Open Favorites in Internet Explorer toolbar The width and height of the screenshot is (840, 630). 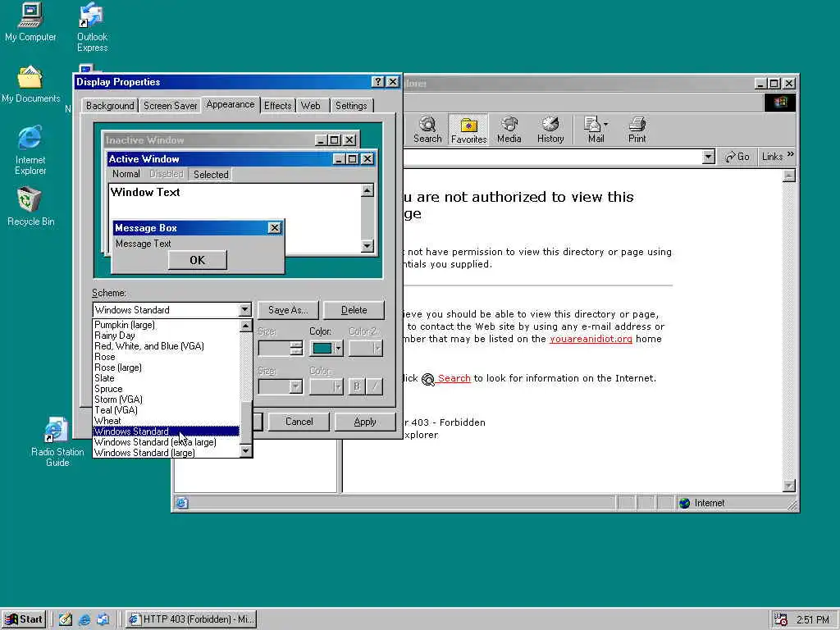(468, 130)
